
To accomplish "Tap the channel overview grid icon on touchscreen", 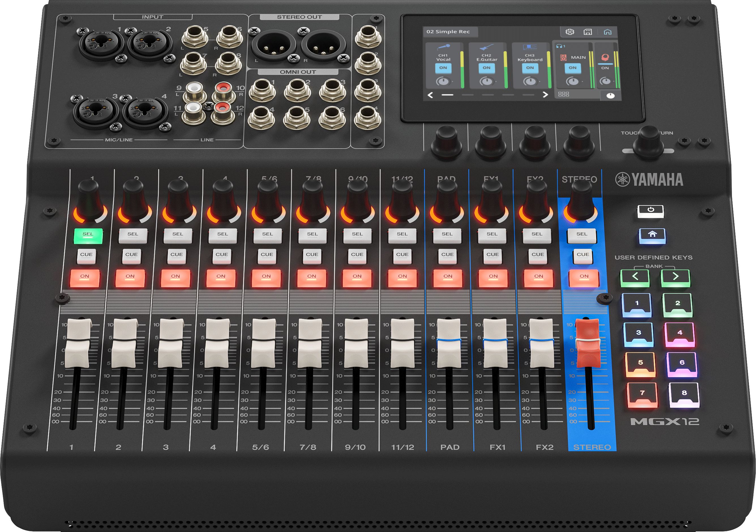I will pos(564,95).
